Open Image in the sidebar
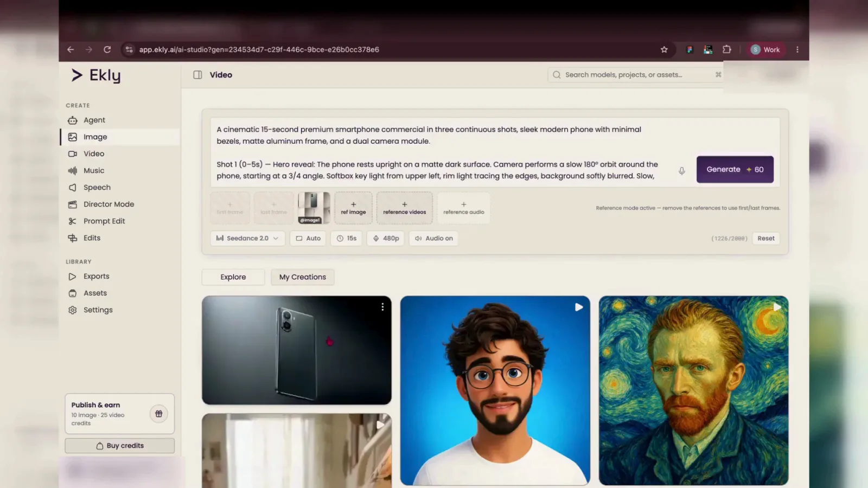The width and height of the screenshot is (868, 488). pos(120,137)
